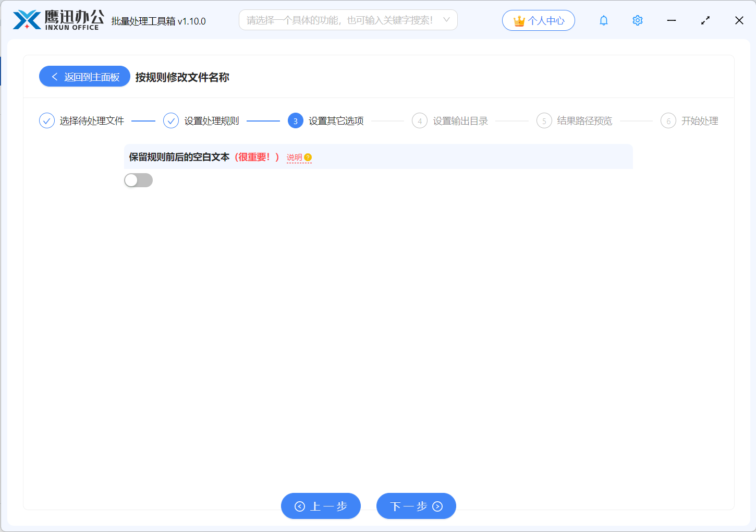Enable the 保留规则前后的空白文本 toggle switch

138,180
